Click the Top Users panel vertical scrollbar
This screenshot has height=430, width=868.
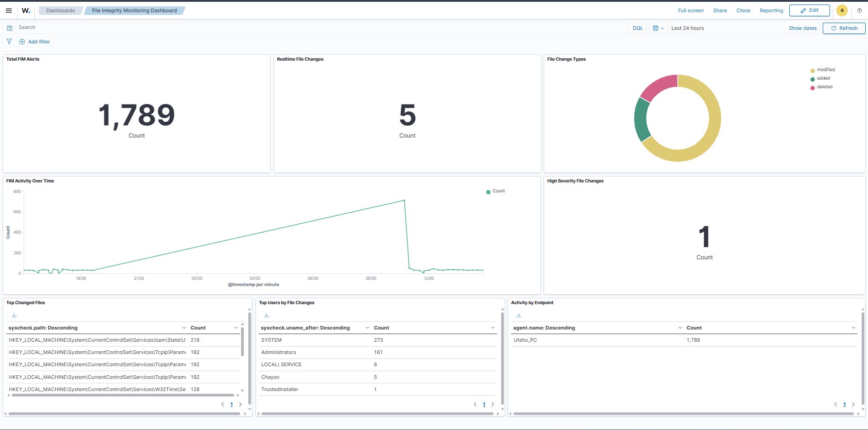click(502, 358)
